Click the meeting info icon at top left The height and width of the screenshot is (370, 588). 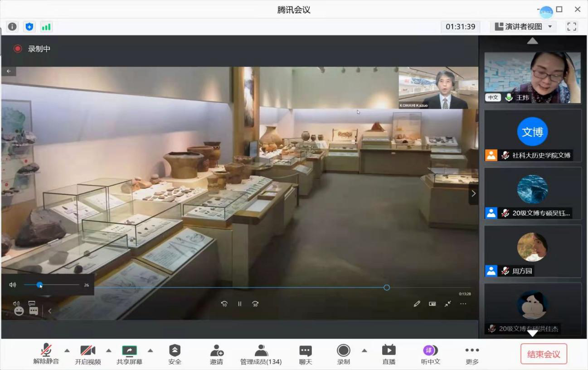[x=12, y=27]
